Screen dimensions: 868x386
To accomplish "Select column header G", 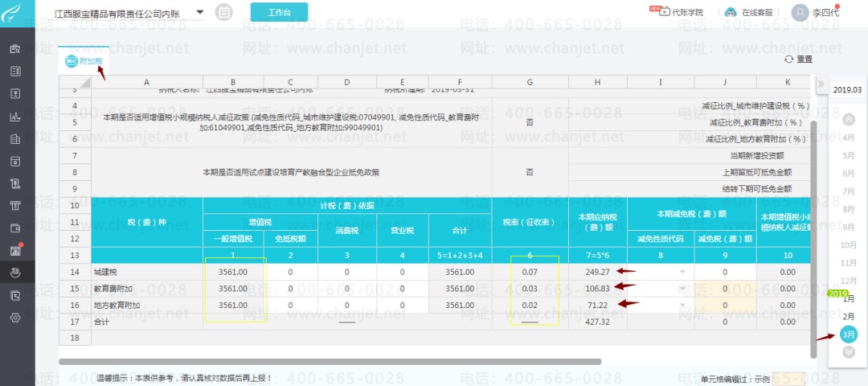I will [530, 83].
